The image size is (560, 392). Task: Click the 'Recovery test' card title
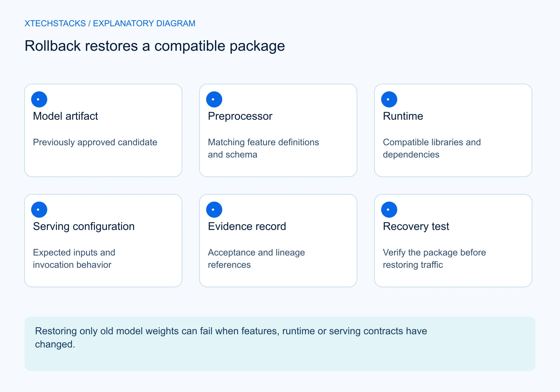coord(416,227)
